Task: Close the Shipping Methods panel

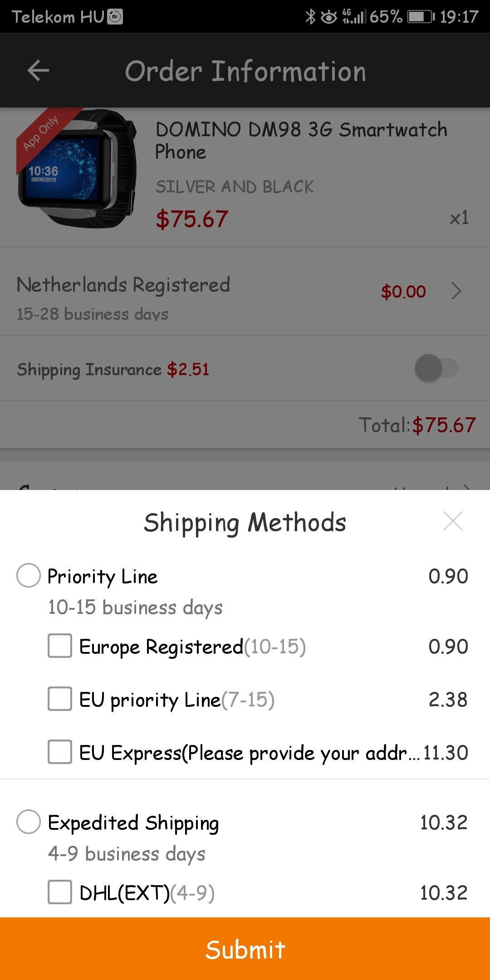Action: click(x=453, y=521)
